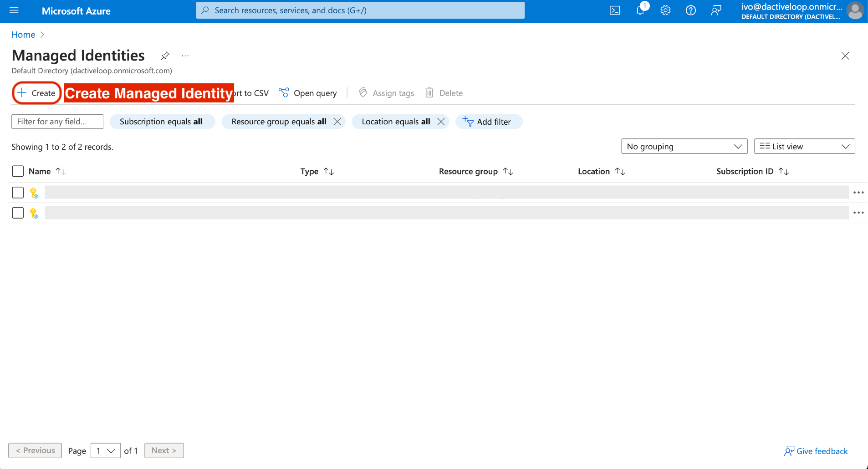Open the feedback icon in header
This screenshot has height=469, width=868.
pos(716,10)
